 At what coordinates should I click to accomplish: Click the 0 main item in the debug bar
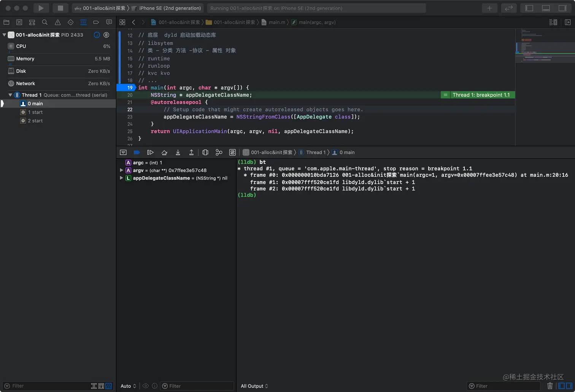[x=343, y=152]
